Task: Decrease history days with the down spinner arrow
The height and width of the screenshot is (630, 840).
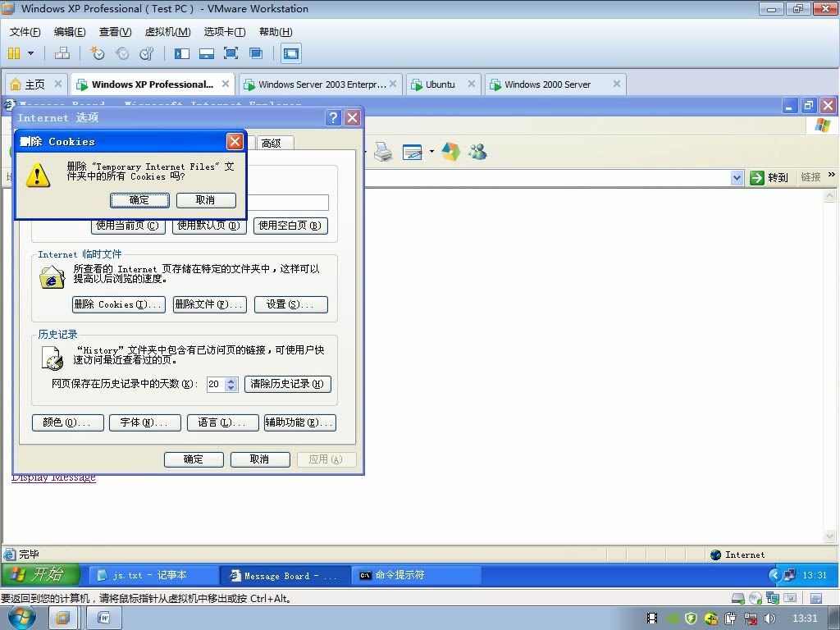Action: point(231,387)
